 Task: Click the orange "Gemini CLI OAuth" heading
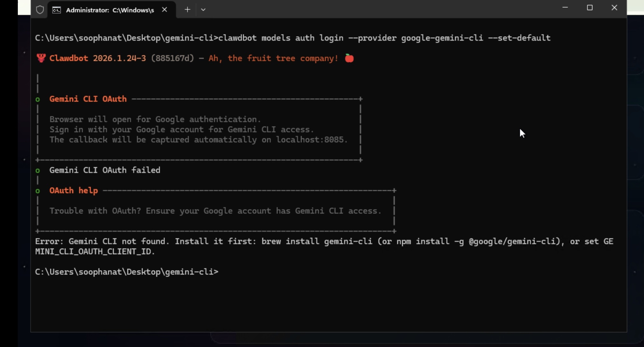click(88, 99)
